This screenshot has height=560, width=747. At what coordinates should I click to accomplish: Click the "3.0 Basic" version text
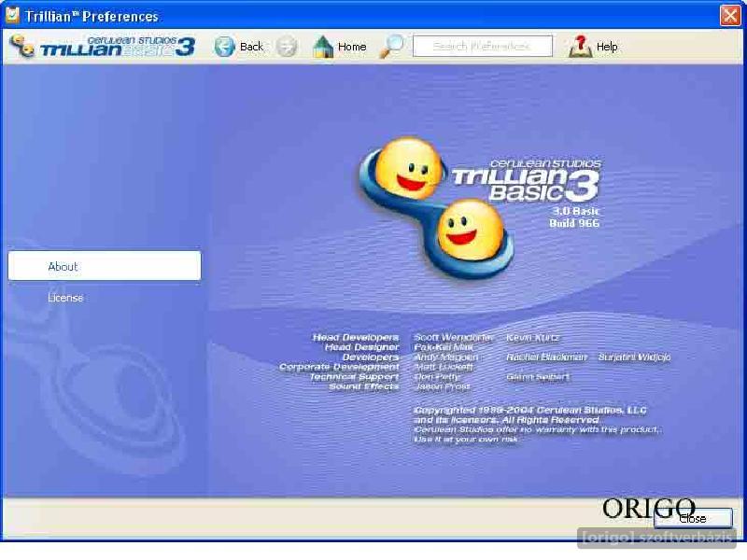(575, 211)
